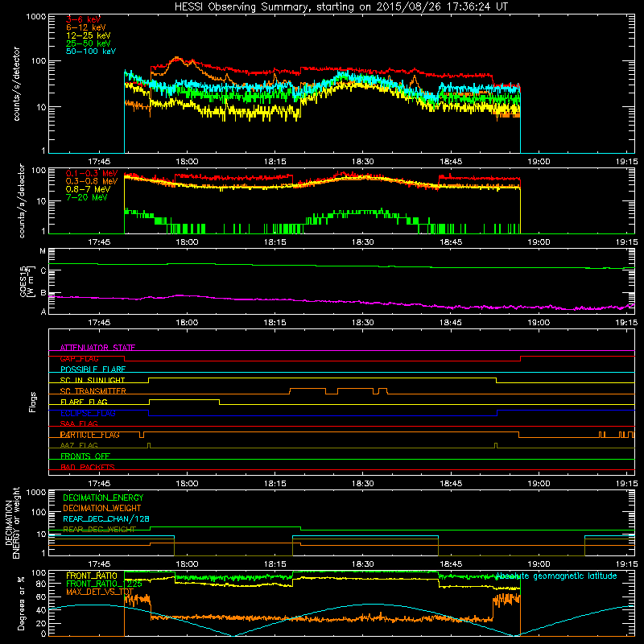Image resolution: width=644 pixels, height=644 pixels.
Task: Click the Absolute geomagnetic latitude label
Action: coord(556,576)
